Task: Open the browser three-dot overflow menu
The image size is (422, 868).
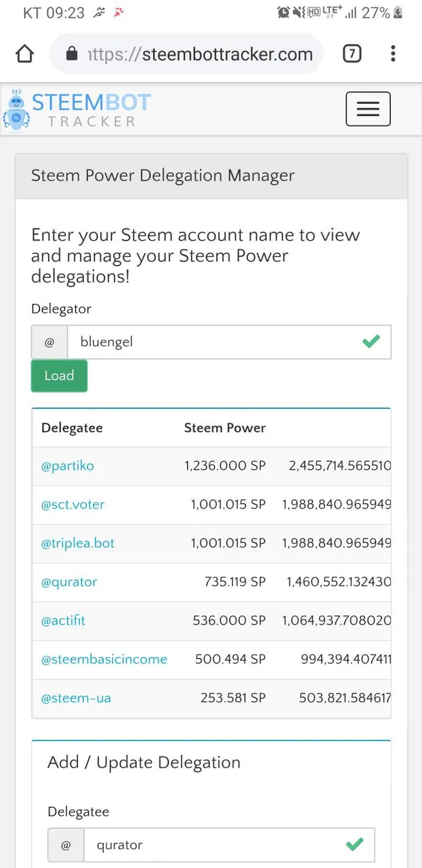Action: (393, 54)
